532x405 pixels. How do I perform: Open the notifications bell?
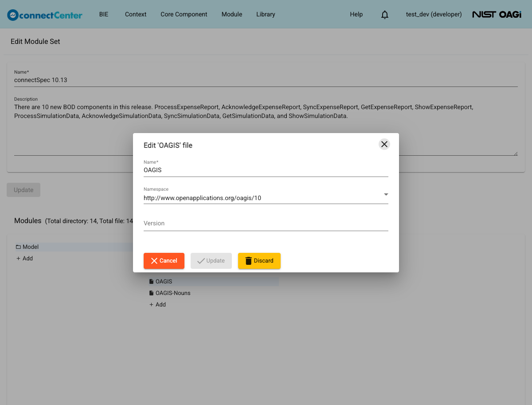[385, 15]
